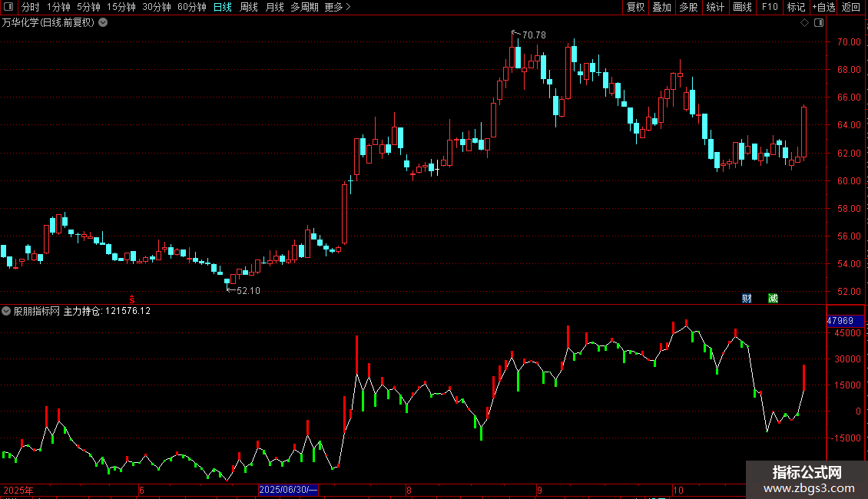
Task: Click the diamond icon above price axis
Action: click(x=805, y=23)
